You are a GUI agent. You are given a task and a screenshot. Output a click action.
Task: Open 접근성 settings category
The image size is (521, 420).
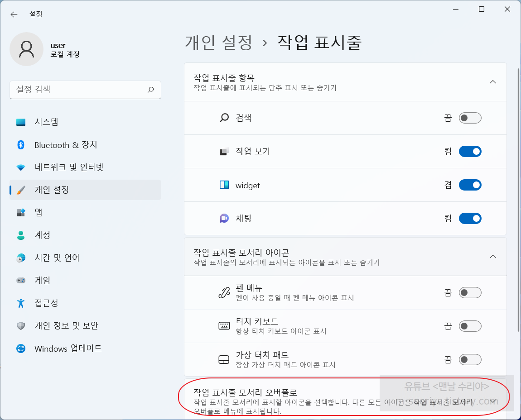click(85, 303)
